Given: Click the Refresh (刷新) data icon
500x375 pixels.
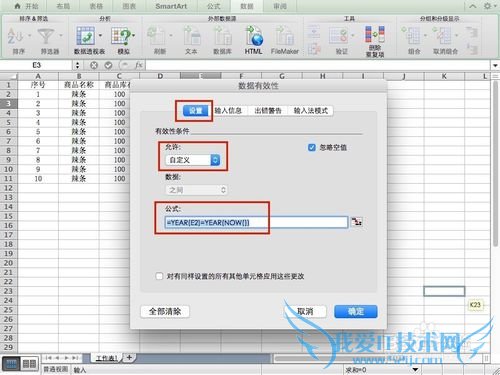Looking at the screenshot, I should [157, 36].
